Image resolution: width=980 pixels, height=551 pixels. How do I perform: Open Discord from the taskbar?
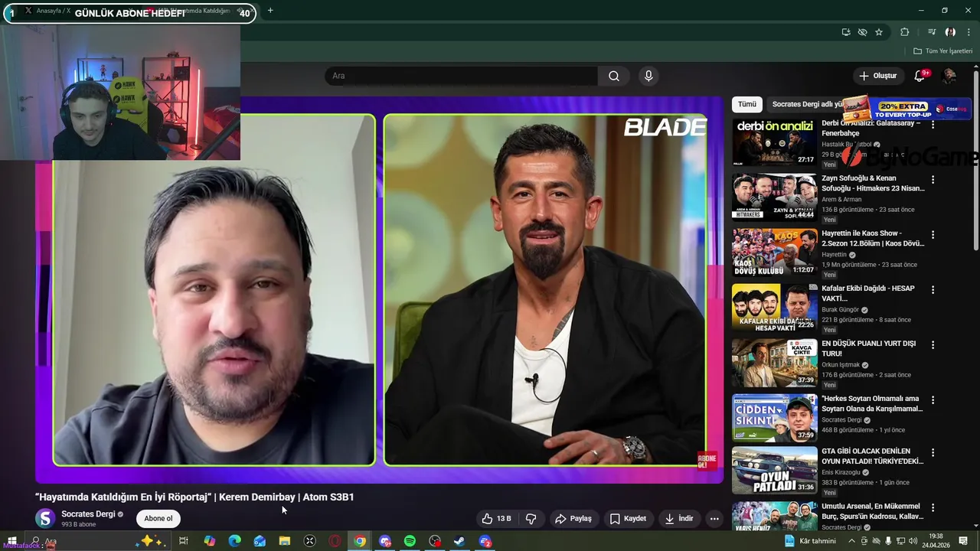click(385, 541)
